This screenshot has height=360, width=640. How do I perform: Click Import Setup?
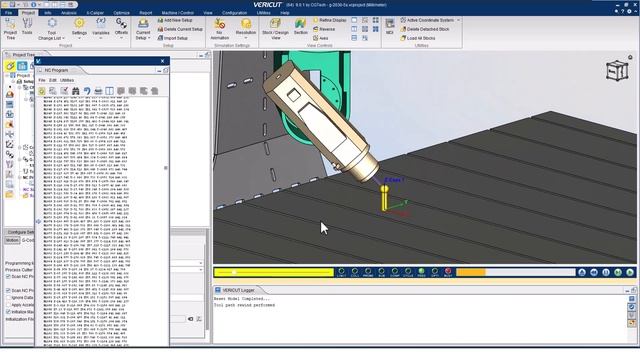pos(173,38)
